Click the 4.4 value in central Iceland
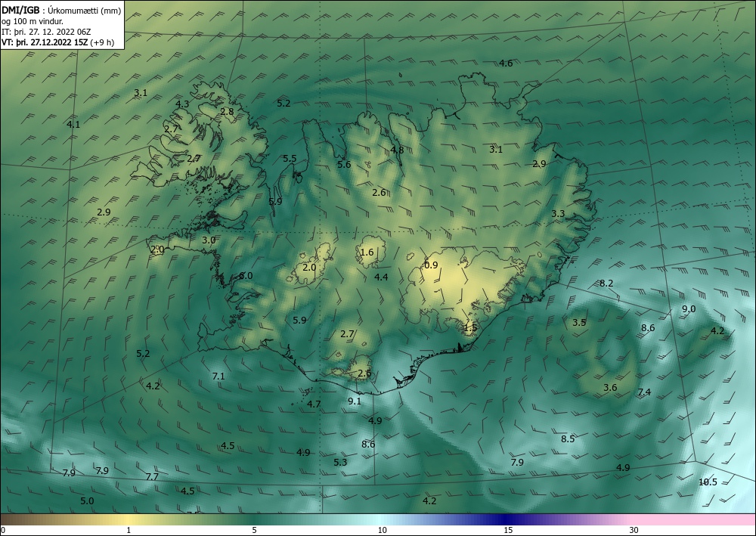 click(x=381, y=277)
